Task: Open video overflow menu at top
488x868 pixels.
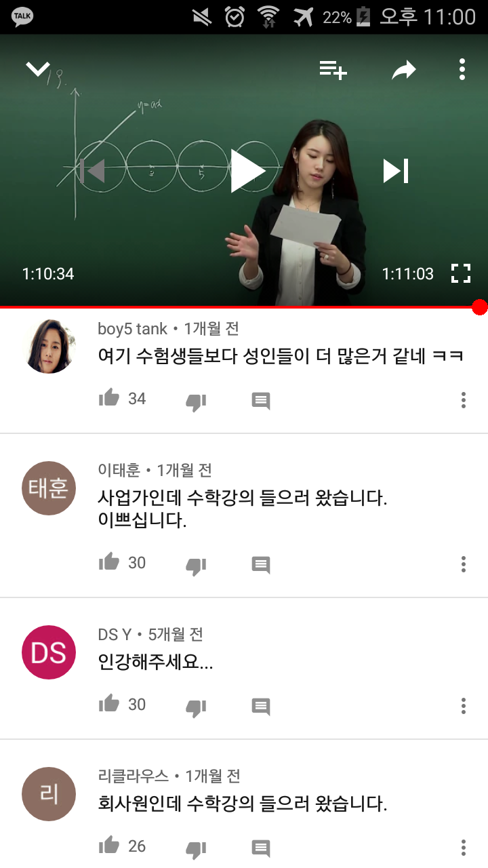Action: [x=462, y=69]
